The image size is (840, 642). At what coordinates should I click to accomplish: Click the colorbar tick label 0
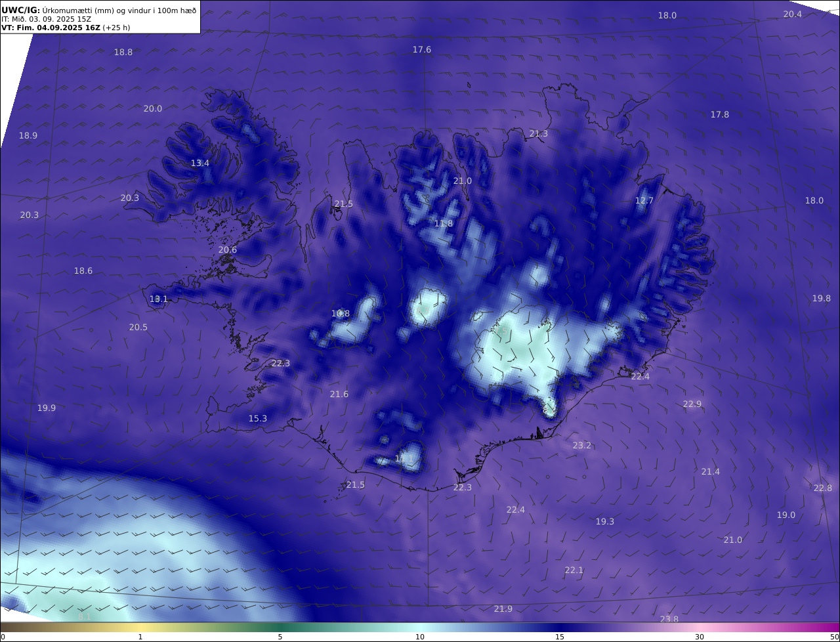(x=3, y=637)
